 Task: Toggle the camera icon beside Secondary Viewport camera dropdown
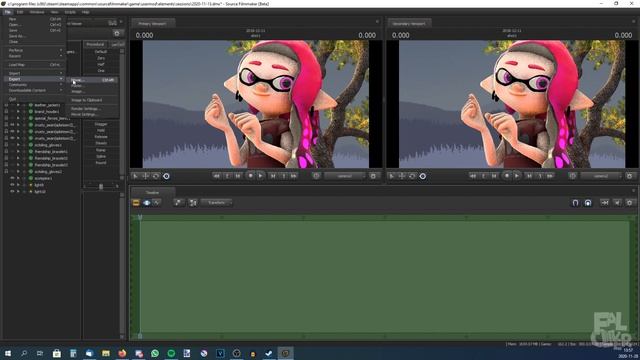pyautogui.click(x=573, y=176)
